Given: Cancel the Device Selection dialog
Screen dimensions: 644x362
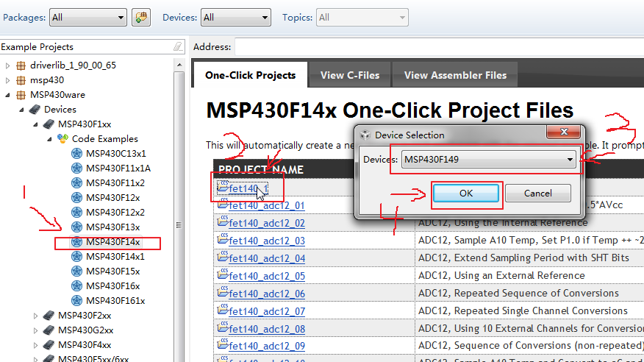Looking at the screenshot, I should pyautogui.click(x=537, y=193).
